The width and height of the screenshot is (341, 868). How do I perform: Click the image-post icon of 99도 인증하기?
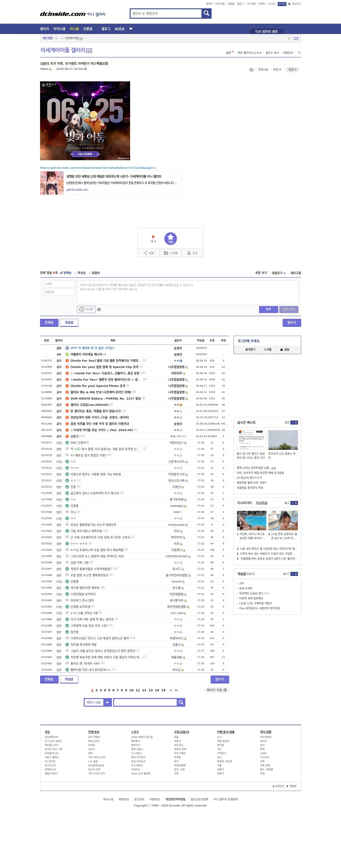tap(67, 442)
